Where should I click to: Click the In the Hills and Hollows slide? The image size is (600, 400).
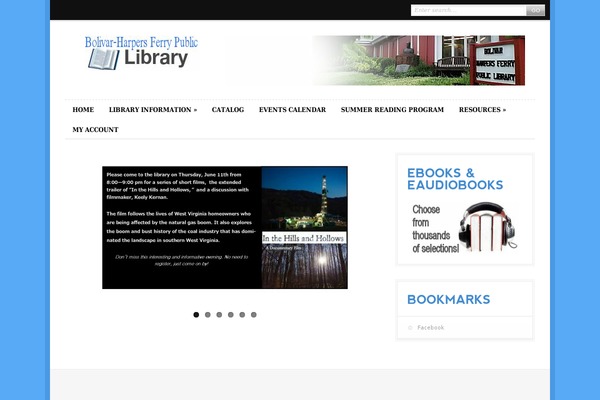click(225, 227)
